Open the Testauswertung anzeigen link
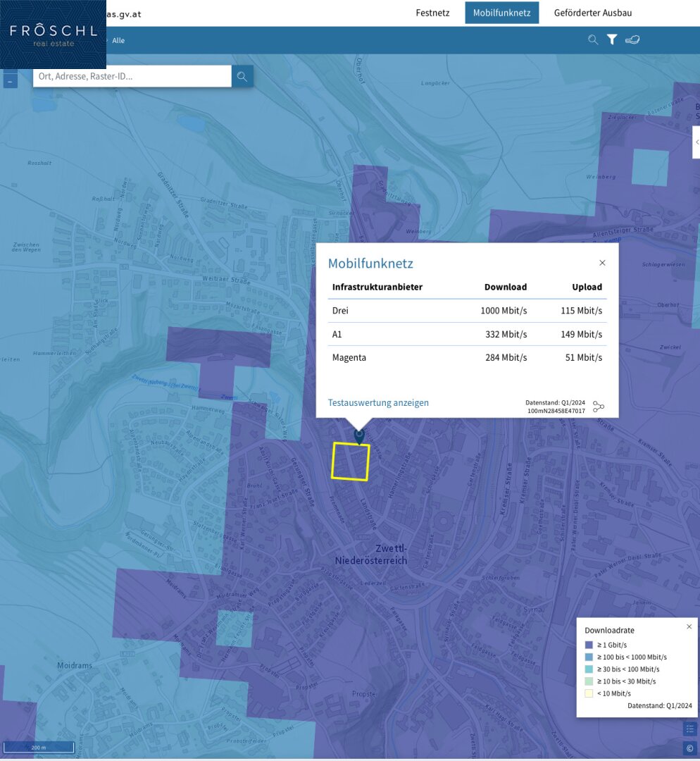Viewport: 700px width, 761px height. click(378, 403)
